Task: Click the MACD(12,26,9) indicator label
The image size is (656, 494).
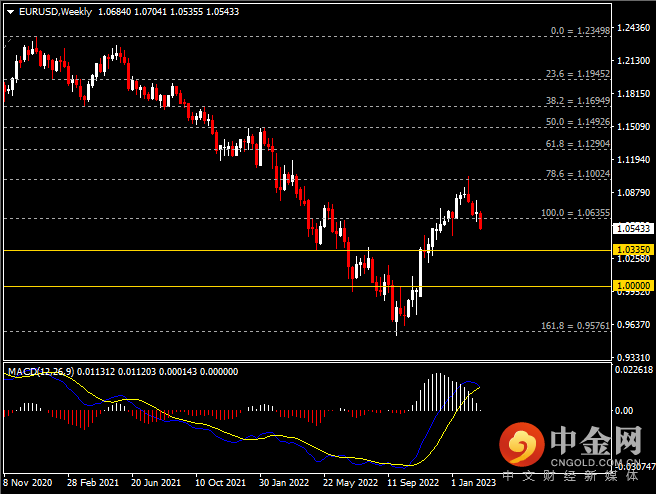Action: pyautogui.click(x=36, y=371)
